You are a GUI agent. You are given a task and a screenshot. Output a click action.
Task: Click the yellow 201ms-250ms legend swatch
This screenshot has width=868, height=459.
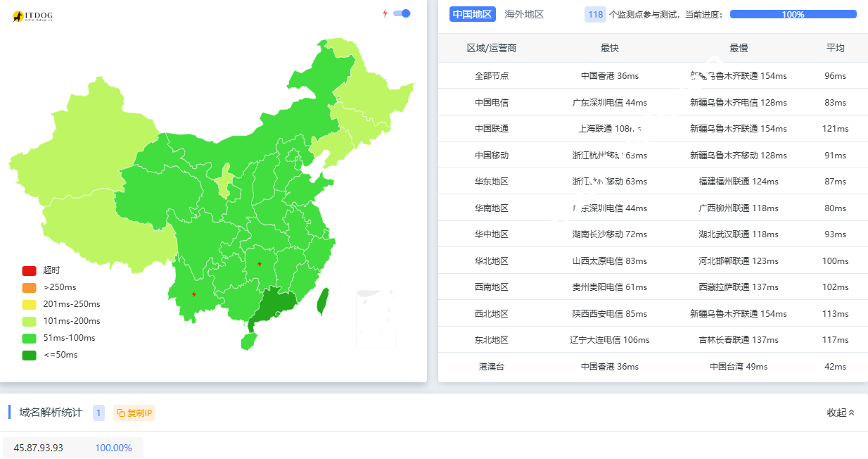(29, 304)
